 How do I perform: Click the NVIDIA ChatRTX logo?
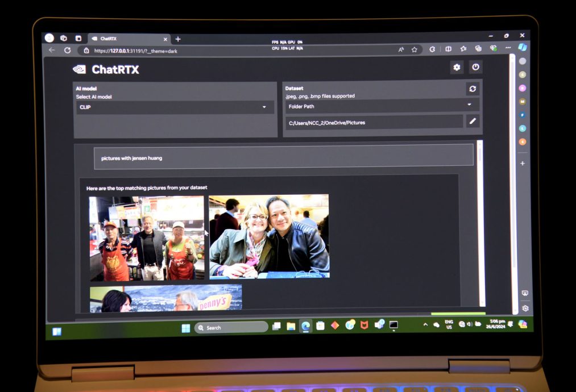80,69
